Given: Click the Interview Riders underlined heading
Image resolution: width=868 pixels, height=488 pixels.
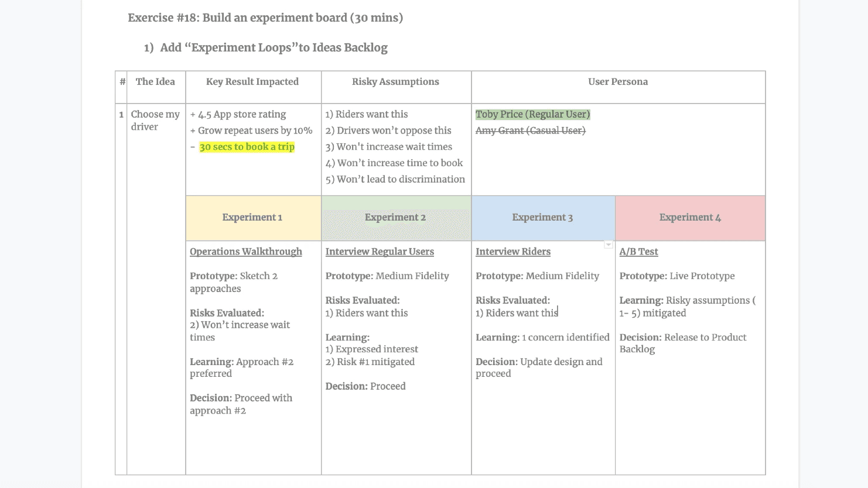Looking at the screenshot, I should (x=513, y=252).
